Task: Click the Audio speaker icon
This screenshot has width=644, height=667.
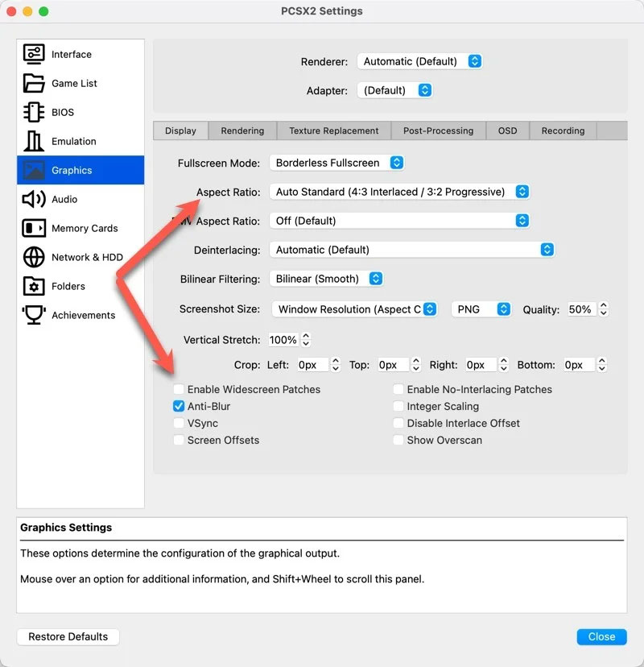Action: coord(34,199)
